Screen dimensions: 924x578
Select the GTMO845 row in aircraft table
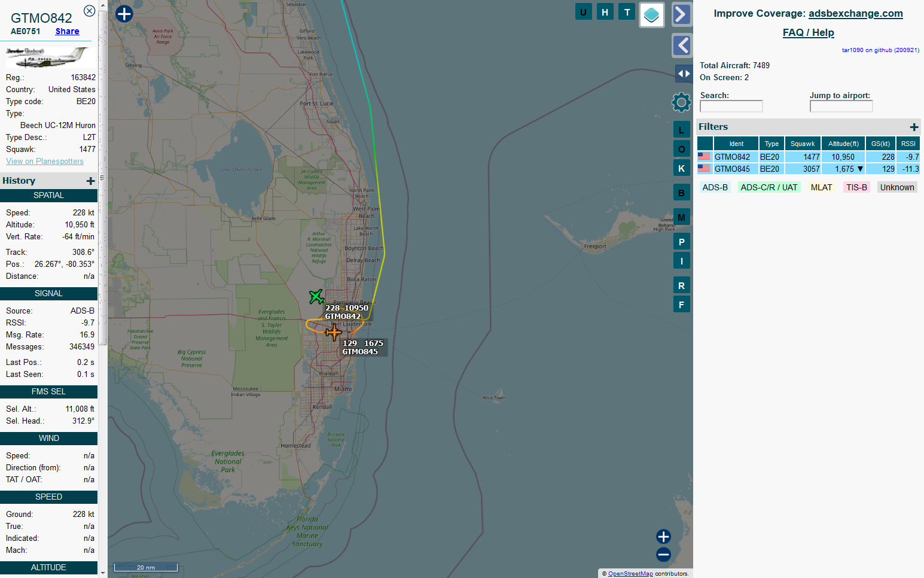(809, 169)
